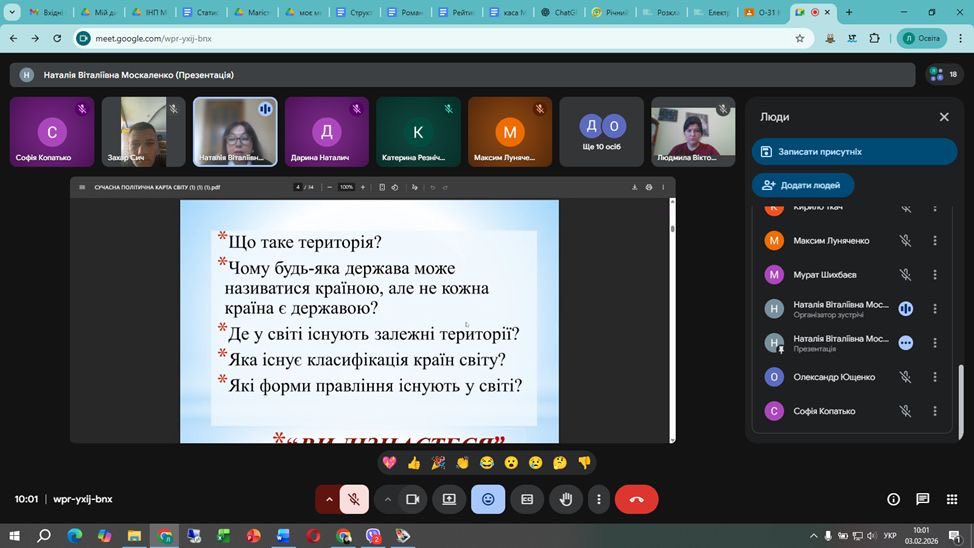Turn on the camera

pyautogui.click(x=412, y=499)
